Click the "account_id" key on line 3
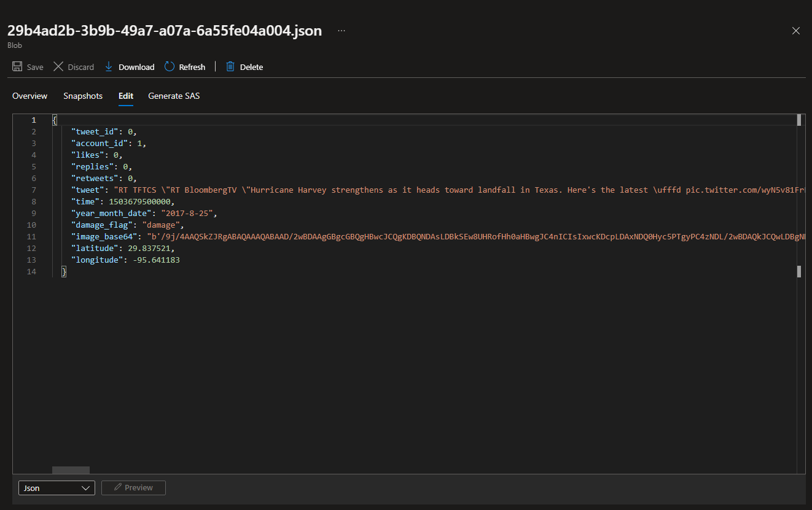This screenshot has width=812, height=510. (x=100, y=143)
